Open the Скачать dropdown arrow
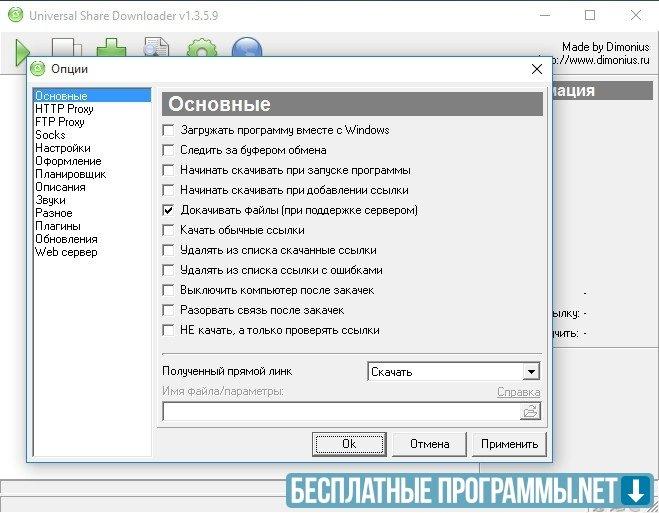This screenshot has height=513, width=659. tap(531, 372)
